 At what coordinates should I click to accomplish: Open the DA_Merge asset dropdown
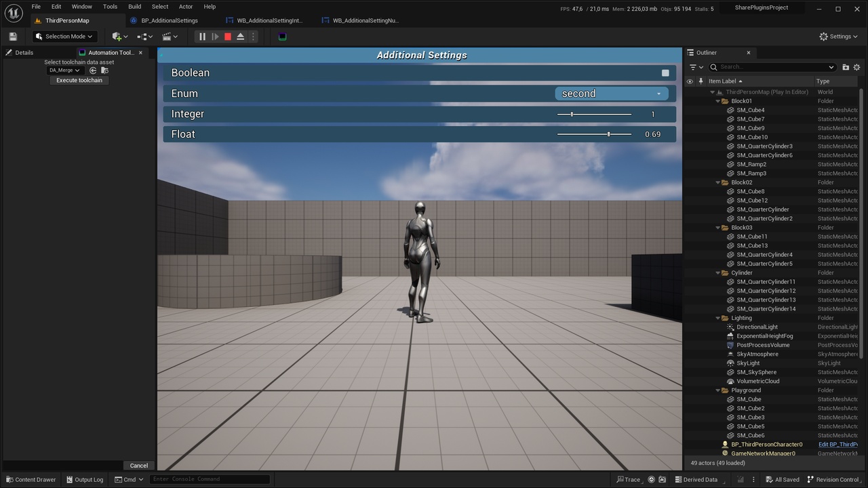(64, 70)
